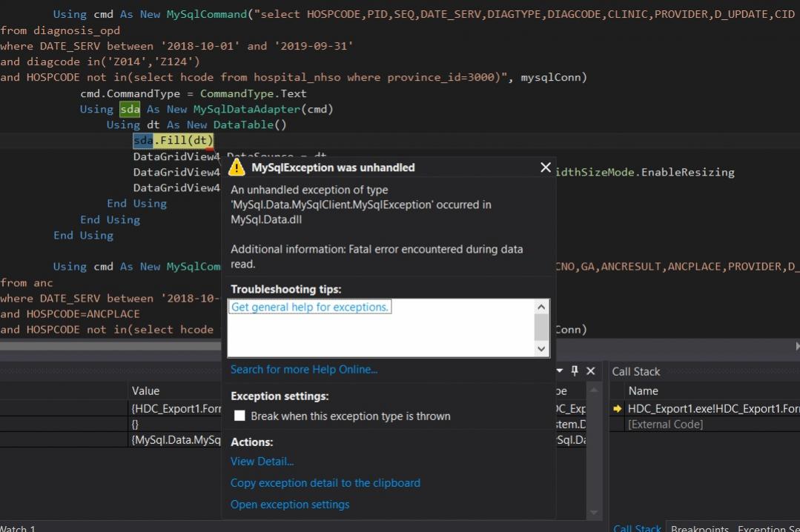Copy exception detail to the clipboard

coord(325,483)
